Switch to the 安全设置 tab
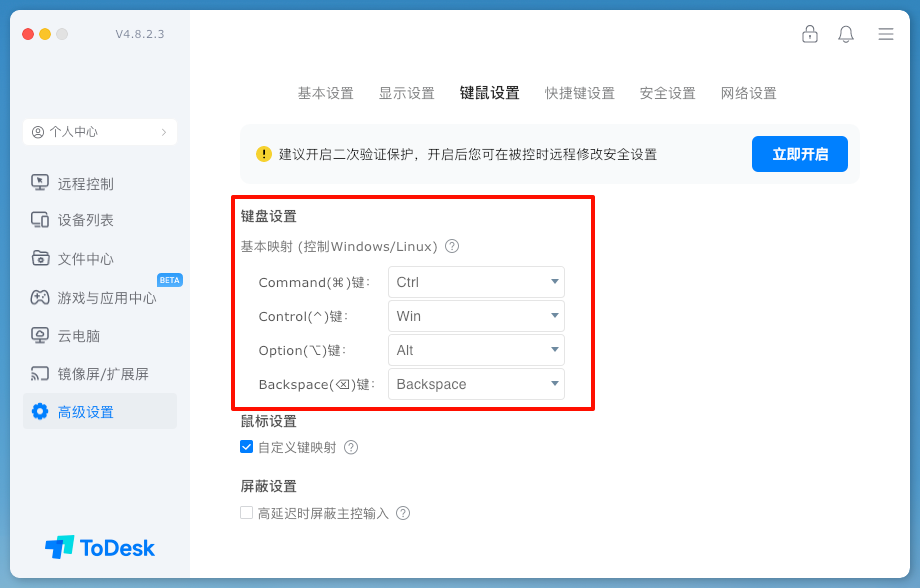920x588 pixels. point(668,93)
